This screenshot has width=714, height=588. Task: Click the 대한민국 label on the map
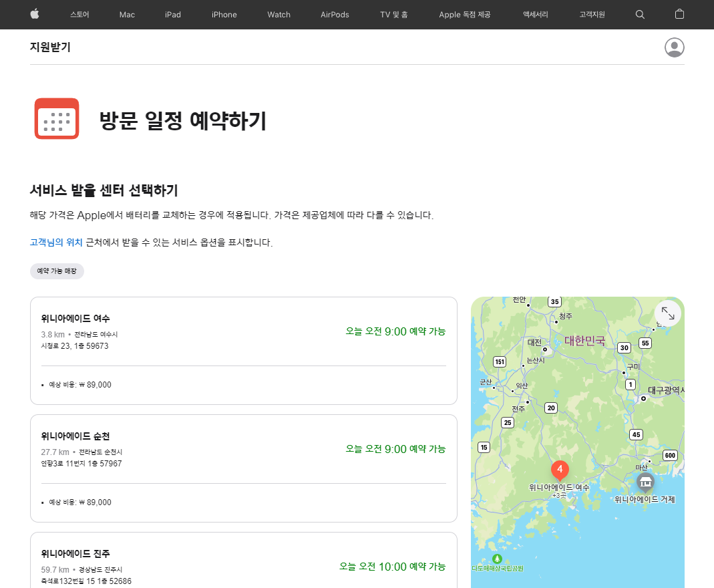click(585, 341)
